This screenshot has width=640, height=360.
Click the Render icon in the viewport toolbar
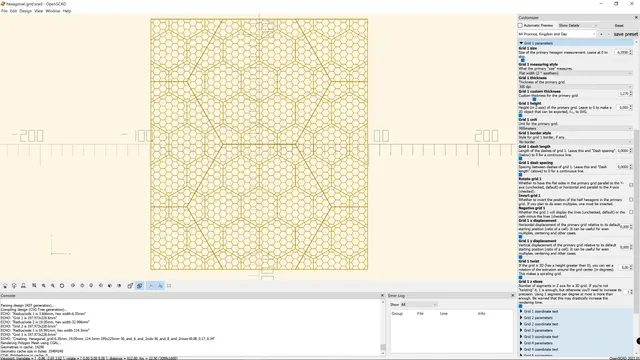point(14,286)
